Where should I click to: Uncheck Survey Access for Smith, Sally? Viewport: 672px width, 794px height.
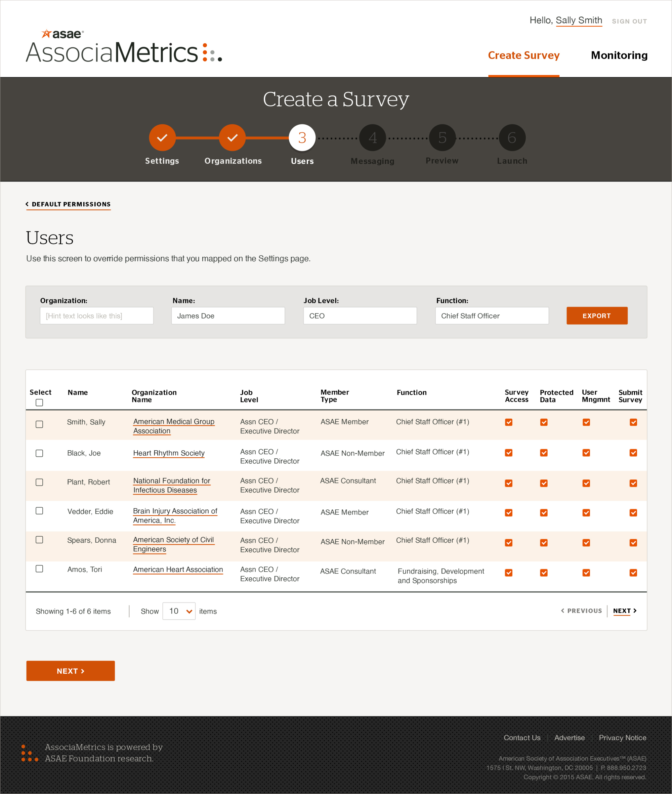(509, 422)
